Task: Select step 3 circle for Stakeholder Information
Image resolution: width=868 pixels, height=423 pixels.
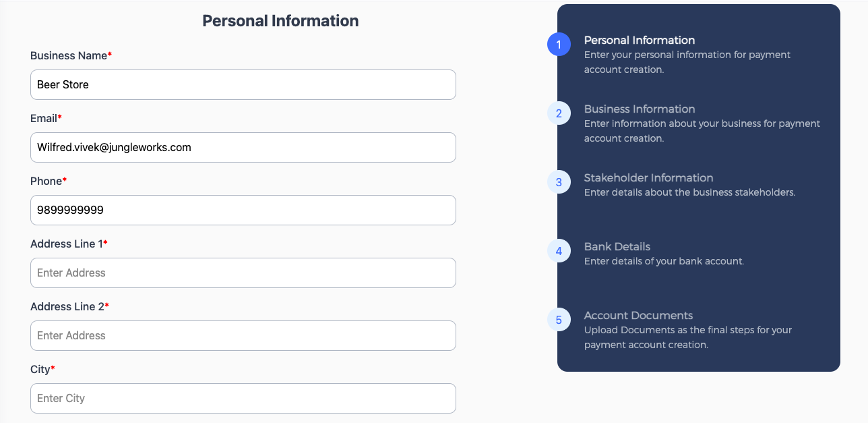Action: (559, 182)
